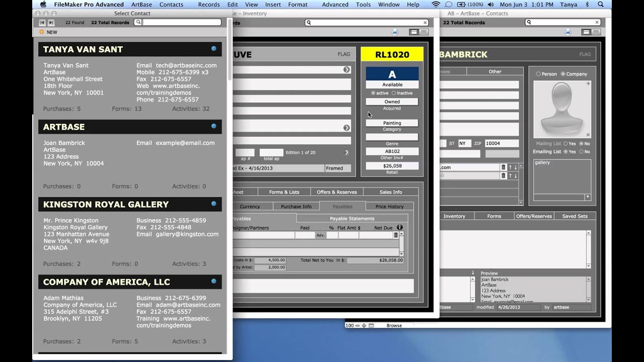Viewport: 644px width, 362px height.
Task: Click blue dot on Company of America card
Action: click(x=214, y=281)
